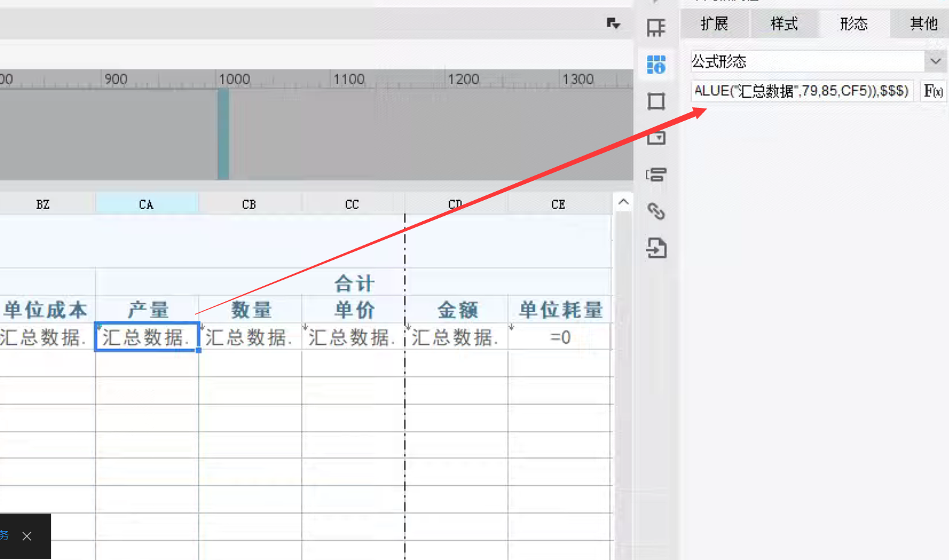Open the hyperlink chain icon
949x560 pixels.
point(656,212)
